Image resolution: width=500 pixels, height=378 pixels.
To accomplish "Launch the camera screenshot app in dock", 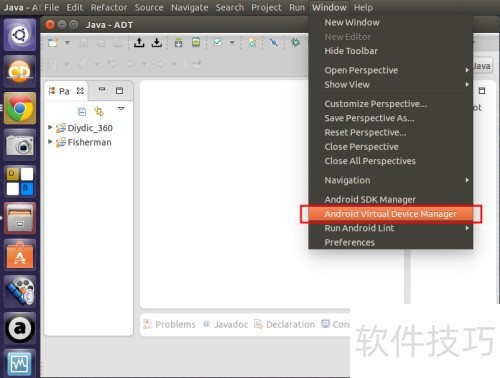I will 20,145.
